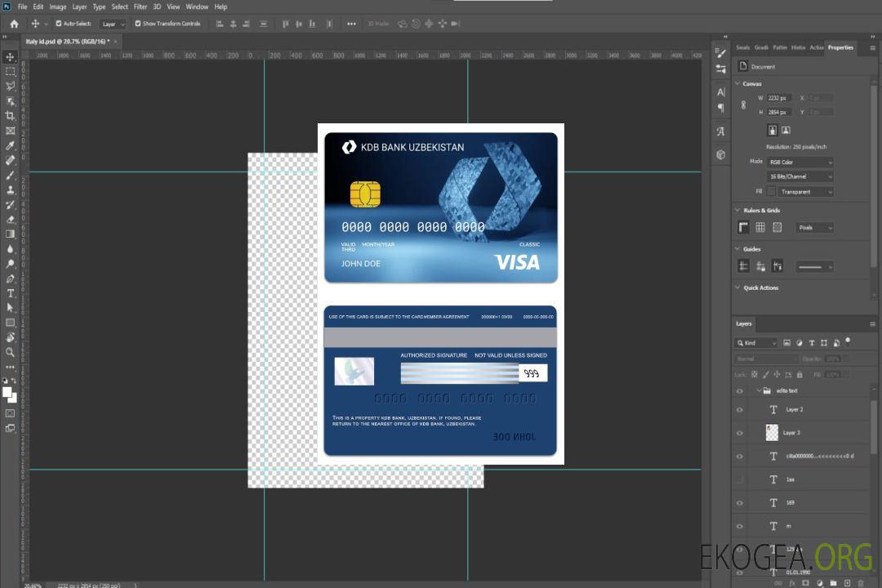
Task: Select the Pen tool
Action: (10, 278)
